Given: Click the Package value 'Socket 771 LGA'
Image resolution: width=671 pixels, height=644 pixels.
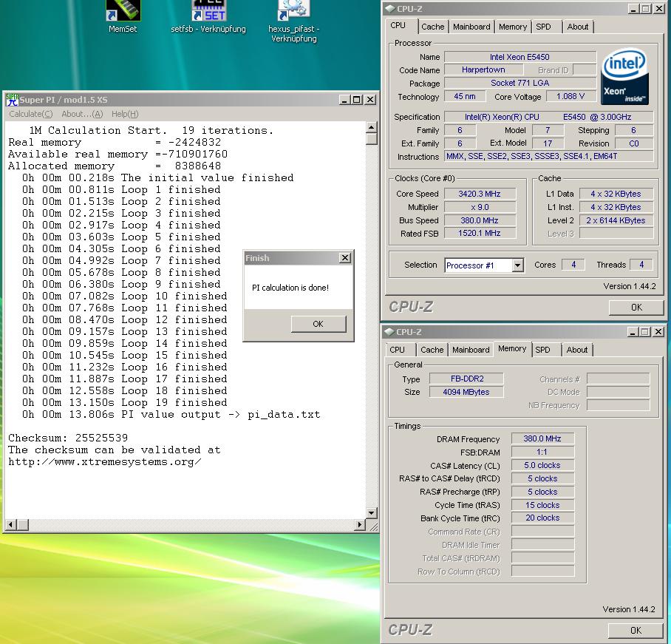Looking at the screenshot, I should point(520,83).
